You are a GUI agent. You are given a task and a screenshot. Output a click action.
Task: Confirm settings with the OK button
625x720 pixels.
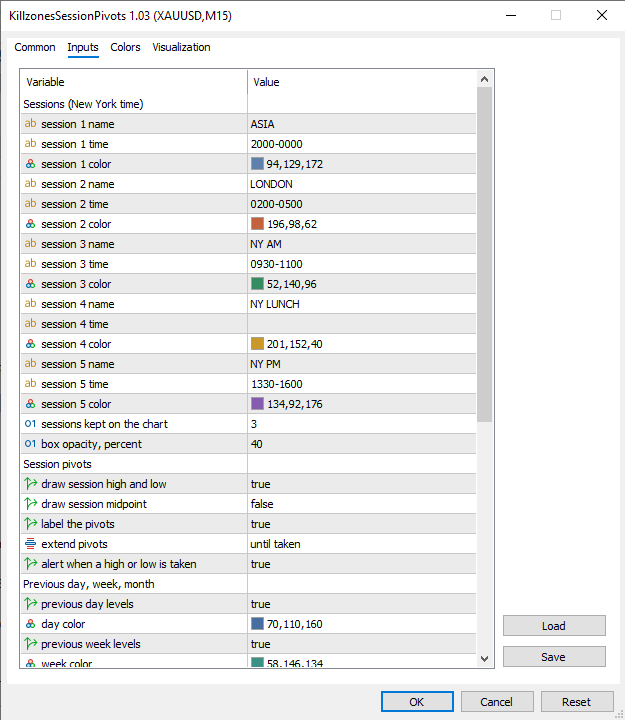point(417,702)
